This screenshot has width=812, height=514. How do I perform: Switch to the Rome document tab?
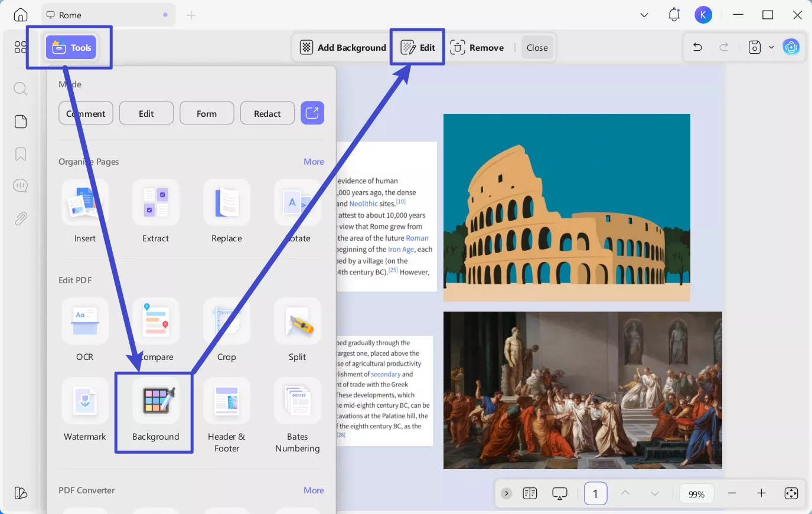[x=108, y=15]
